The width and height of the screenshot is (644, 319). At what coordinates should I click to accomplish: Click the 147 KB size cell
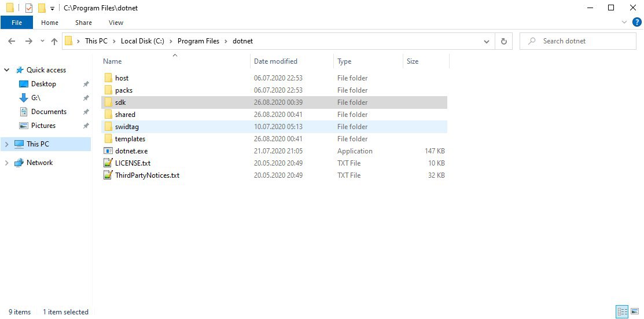pyautogui.click(x=435, y=151)
